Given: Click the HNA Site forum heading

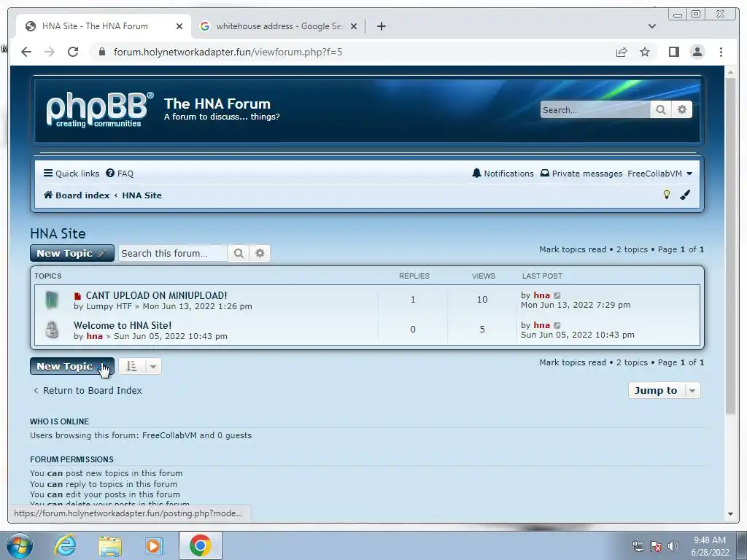Looking at the screenshot, I should click(58, 233).
